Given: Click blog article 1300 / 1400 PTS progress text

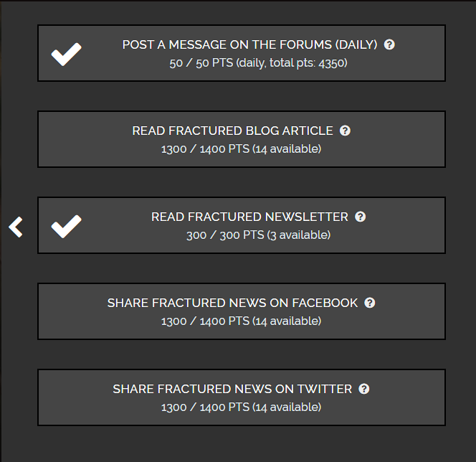Looking at the screenshot, I should point(241,148).
